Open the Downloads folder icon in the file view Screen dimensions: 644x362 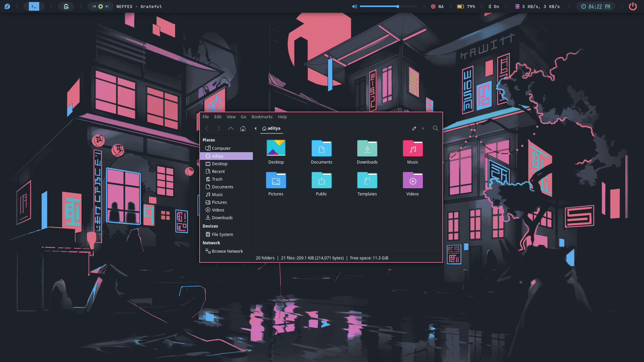(367, 148)
